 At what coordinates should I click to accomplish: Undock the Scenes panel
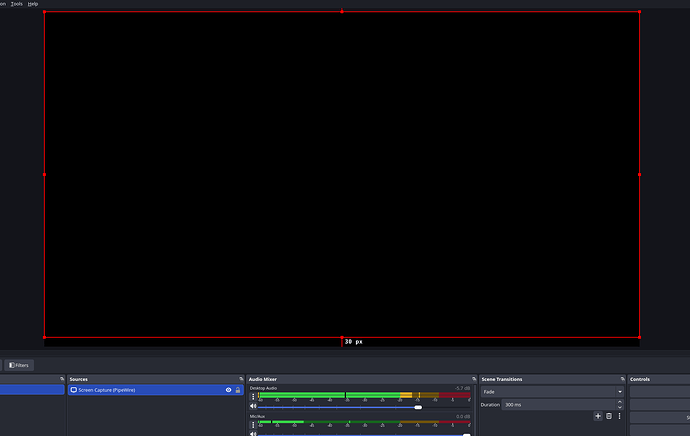[x=62, y=379]
